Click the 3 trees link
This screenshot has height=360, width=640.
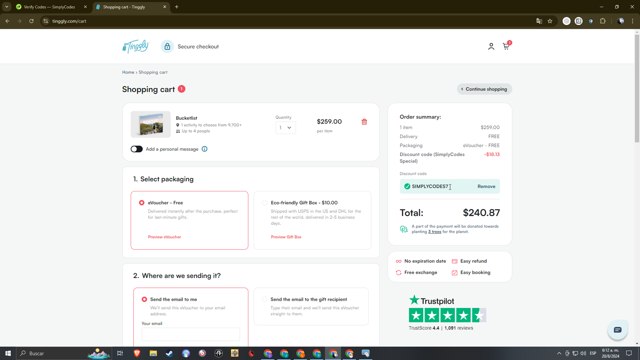[x=435, y=232]
